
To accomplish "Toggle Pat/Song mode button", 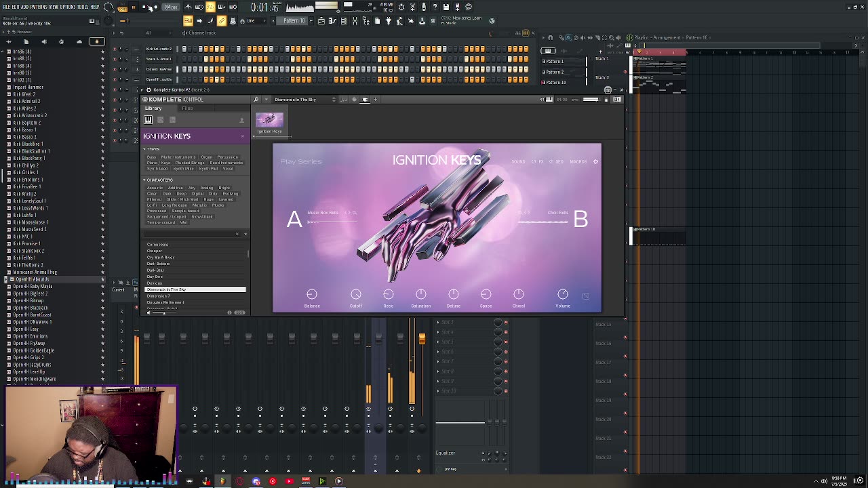I will click(123, 8).
